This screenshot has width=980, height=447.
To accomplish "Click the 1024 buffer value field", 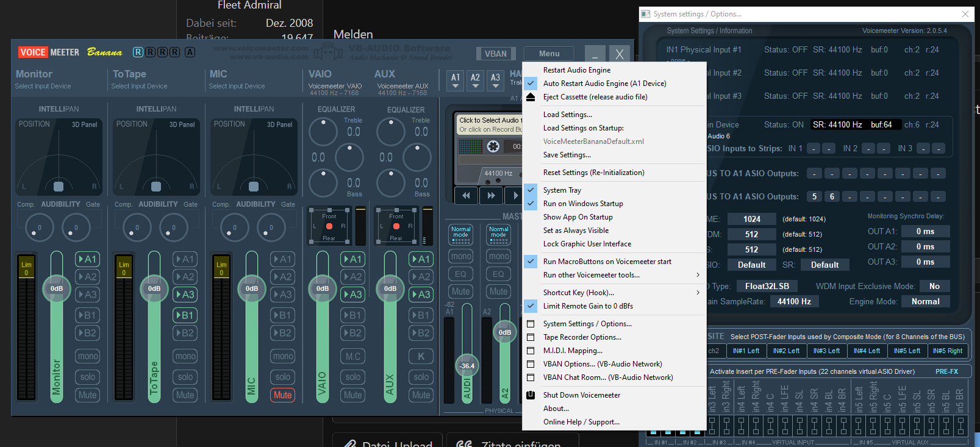I will (751, 219).
